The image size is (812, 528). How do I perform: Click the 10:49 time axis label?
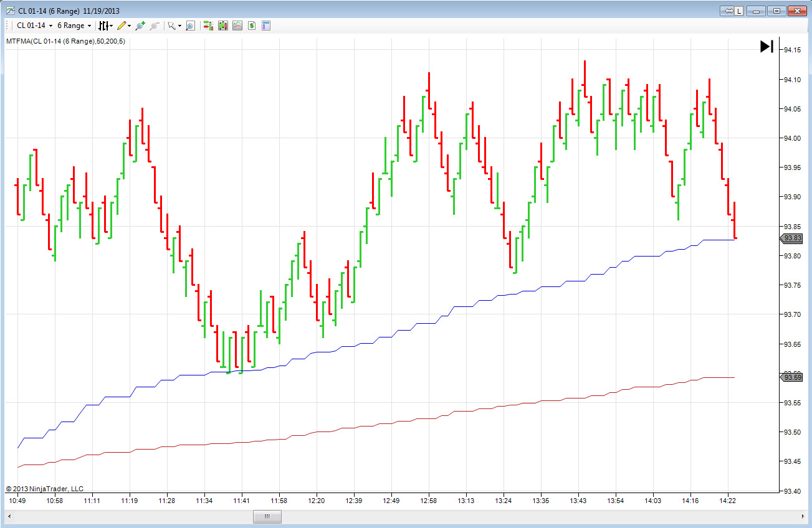pos(17,501)
